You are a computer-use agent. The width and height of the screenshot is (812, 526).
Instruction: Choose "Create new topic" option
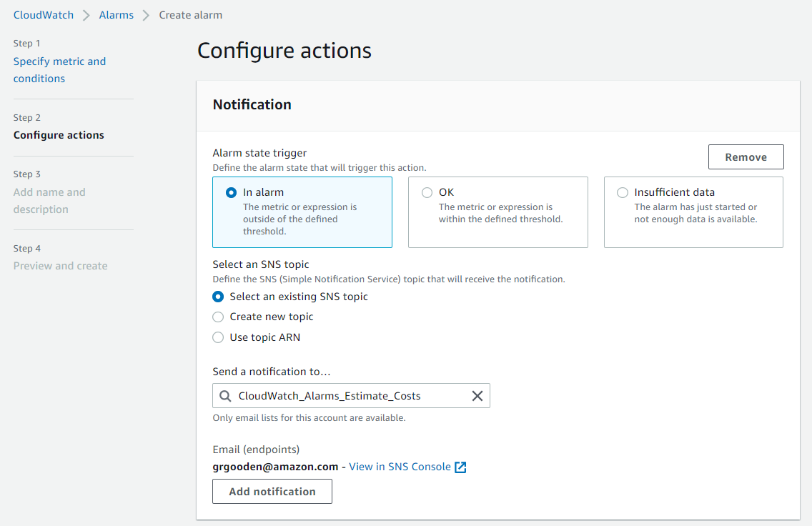[x=218, y=317]
